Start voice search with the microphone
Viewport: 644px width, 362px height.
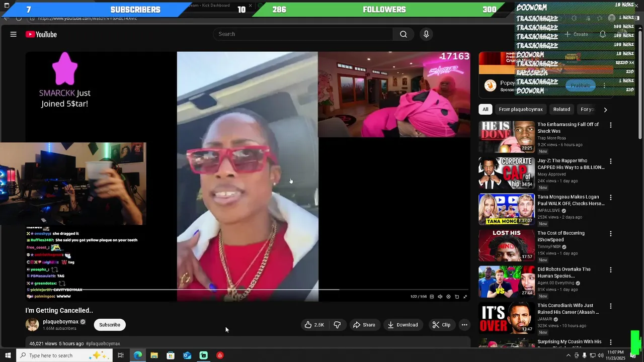click(426, 34)
